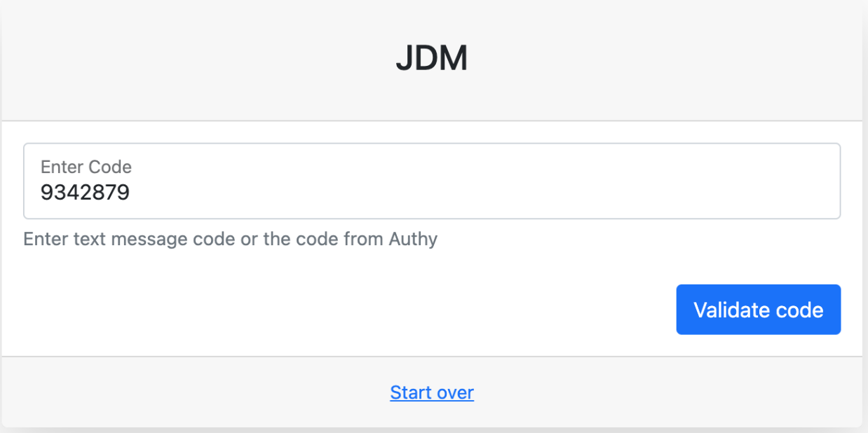This screenshot has height=433, width=868.
Task: Click the helper text below the code field
Action: tap(230, 239)
